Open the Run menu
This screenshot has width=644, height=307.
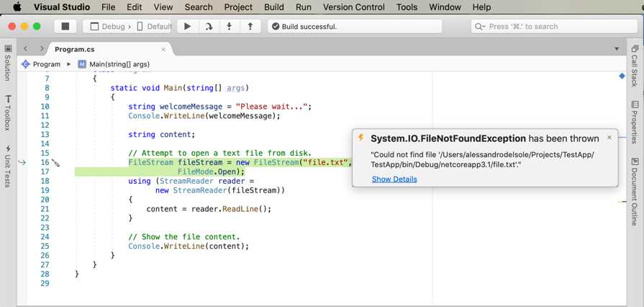coord(304,7)
